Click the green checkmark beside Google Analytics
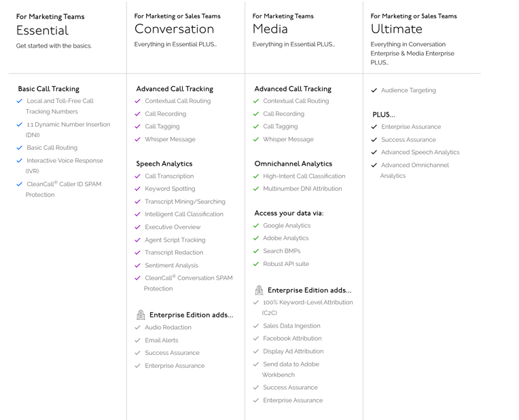This screenshot has width=519, height=420. click(256, 225)
